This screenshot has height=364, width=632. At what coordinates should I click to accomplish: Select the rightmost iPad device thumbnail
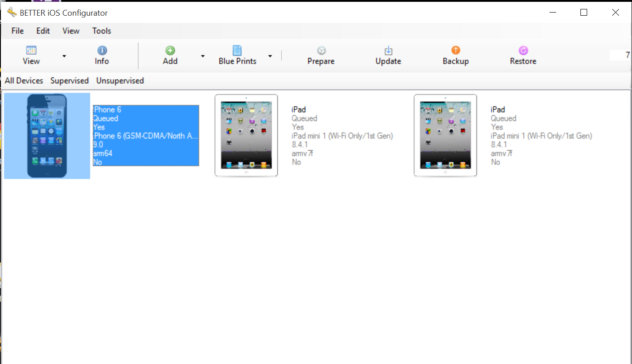tap(445, 135)
